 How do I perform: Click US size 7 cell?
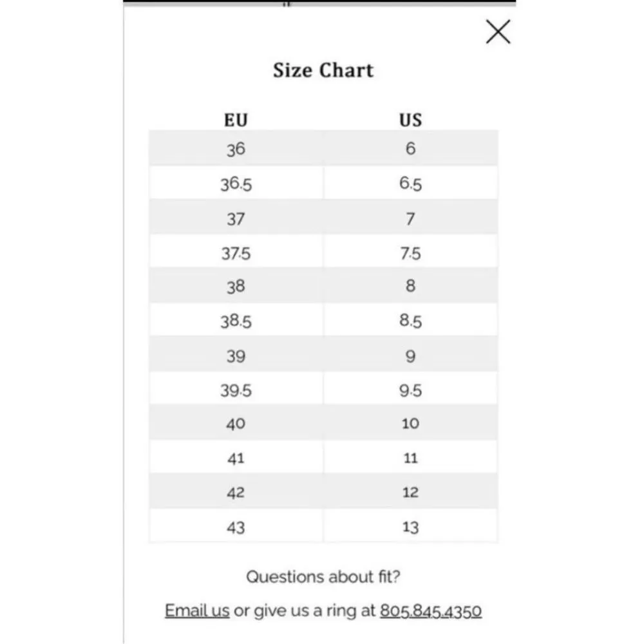click(410, 219)
